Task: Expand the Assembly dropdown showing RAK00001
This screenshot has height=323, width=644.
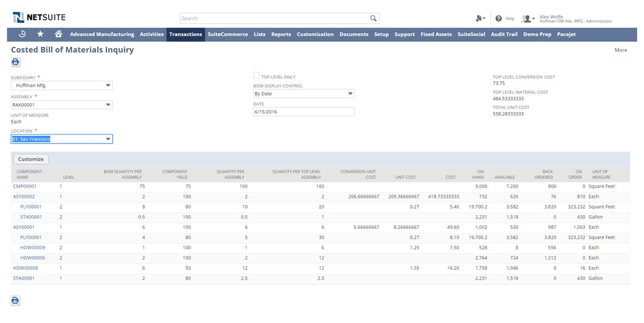Action: point(62,105)
